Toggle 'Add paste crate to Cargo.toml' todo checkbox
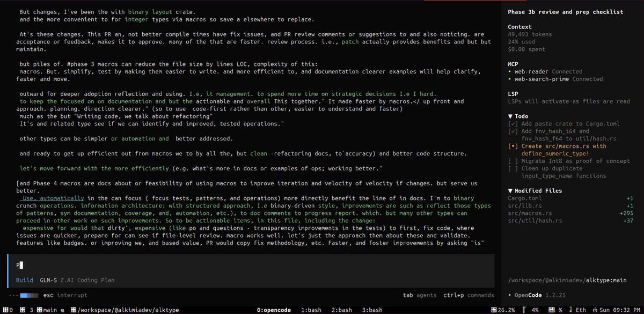 [x=513, y=123]
